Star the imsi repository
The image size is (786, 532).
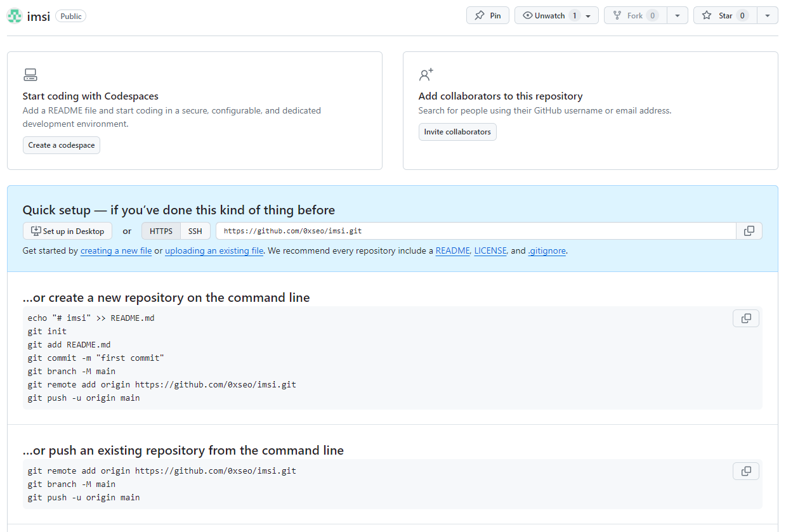point(725,16)
